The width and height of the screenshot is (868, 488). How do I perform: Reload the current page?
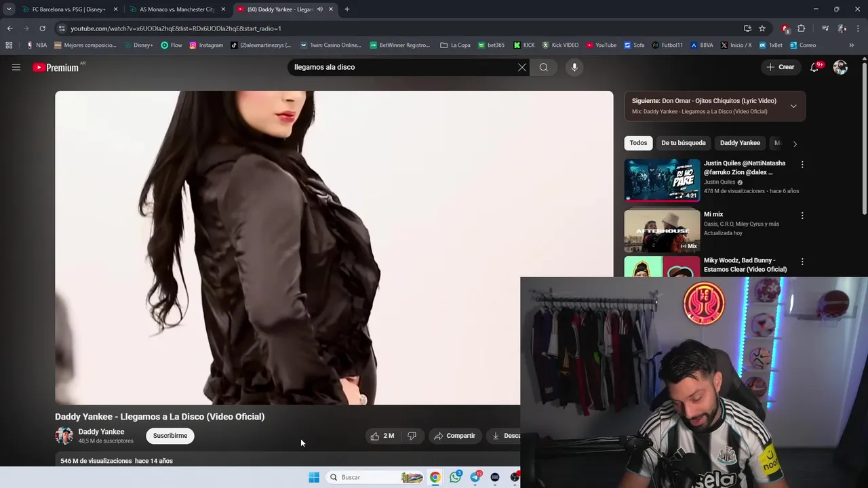42,28
